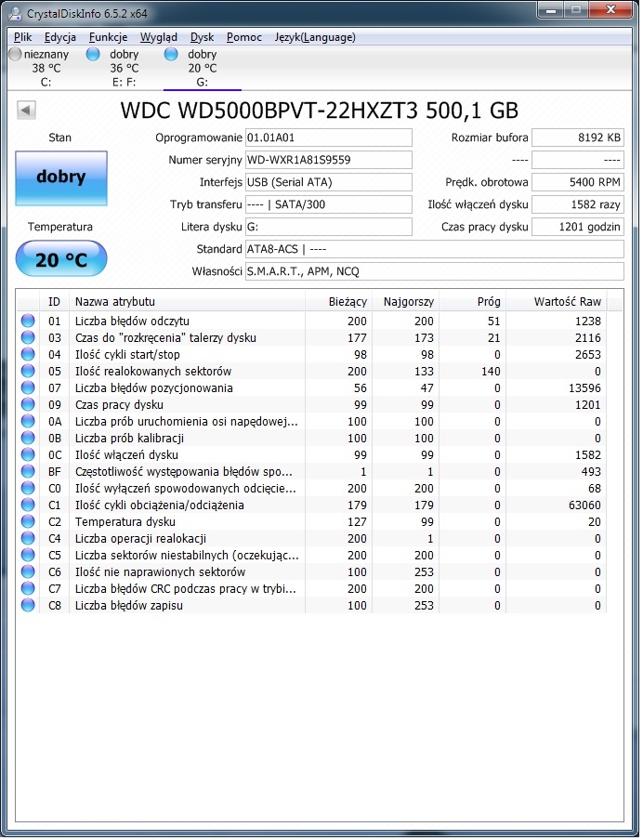The height and width of the screenshot is (840, 643).
Task: Click the Najgorszy column header
Action: click(x=406, y=302)
